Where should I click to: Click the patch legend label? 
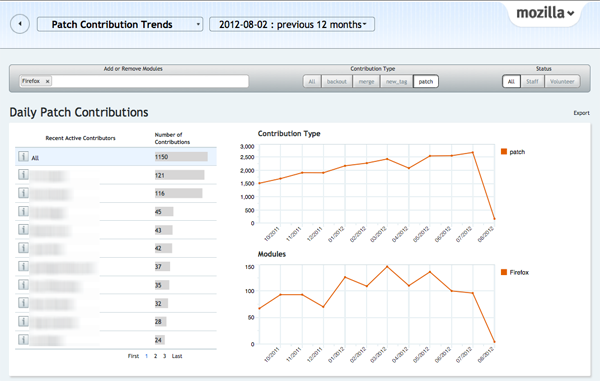click(x=517, y=152)
